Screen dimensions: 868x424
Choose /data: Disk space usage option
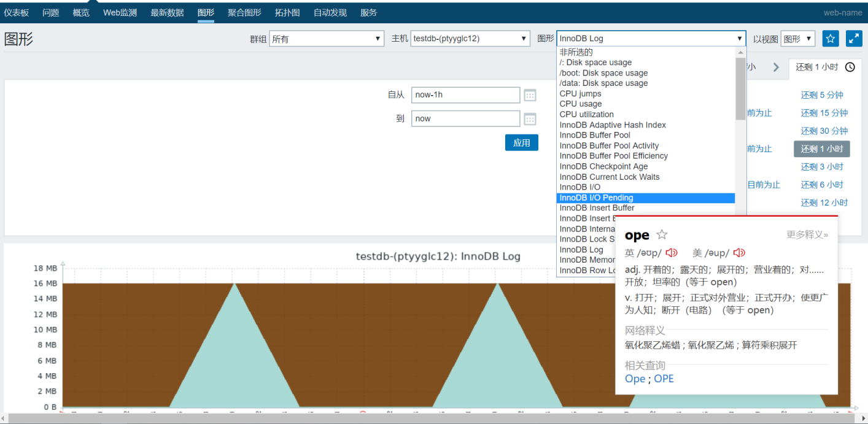tap(646, 83)
